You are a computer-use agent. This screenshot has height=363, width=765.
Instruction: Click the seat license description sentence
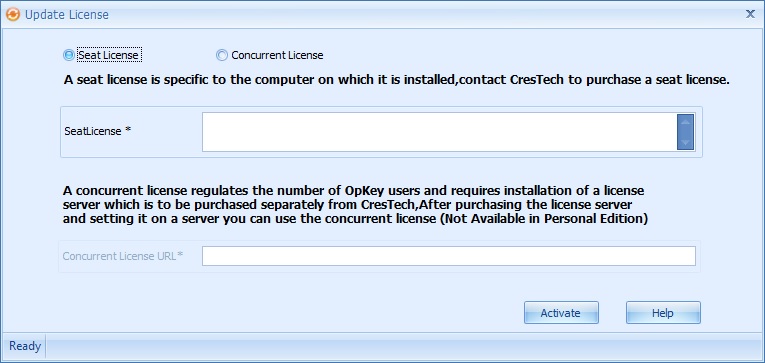click(x=397, y=80)
